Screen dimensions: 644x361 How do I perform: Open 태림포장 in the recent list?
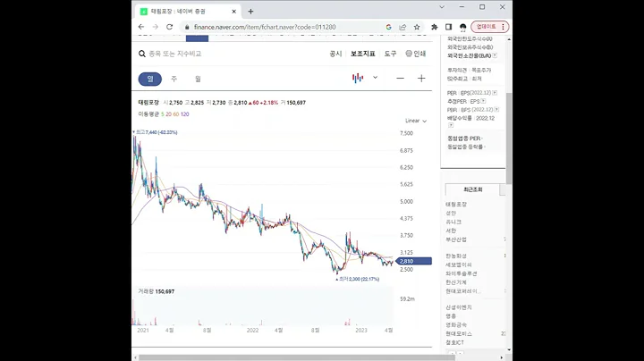[x=456, y=204]
